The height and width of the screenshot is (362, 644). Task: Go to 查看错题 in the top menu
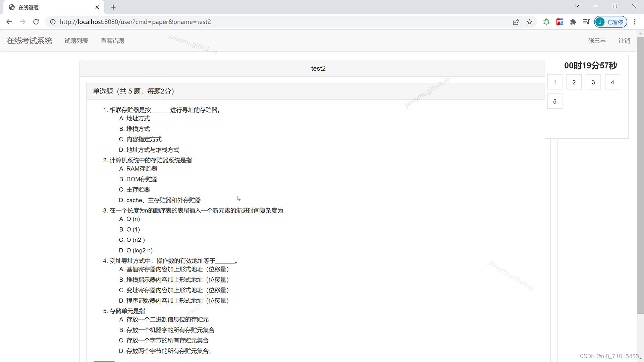click(x=112, y=41)
